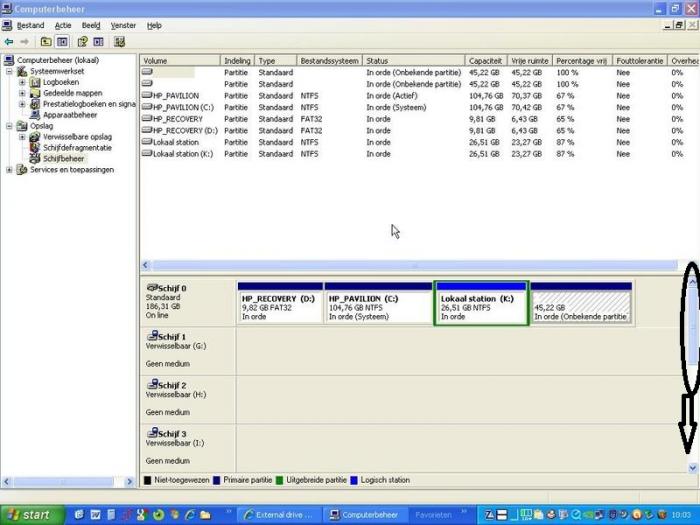The width and height of the screenshot is (700, 525).
Task: Click the Schijf 1 removable disk icon
Action: (x=152, y=335)
